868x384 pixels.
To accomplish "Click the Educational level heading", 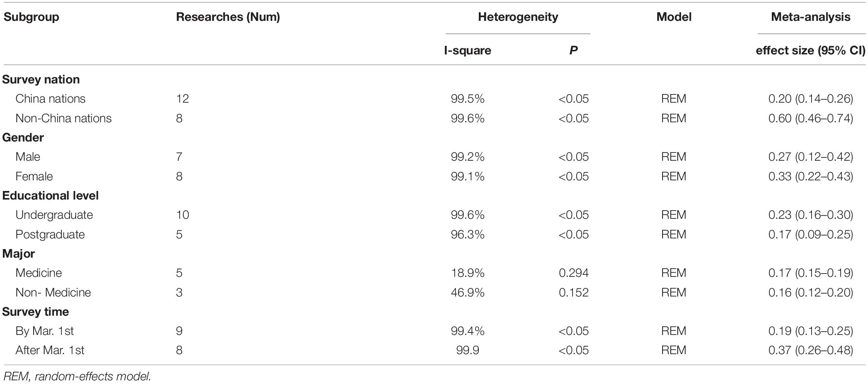I will [50, 195].
